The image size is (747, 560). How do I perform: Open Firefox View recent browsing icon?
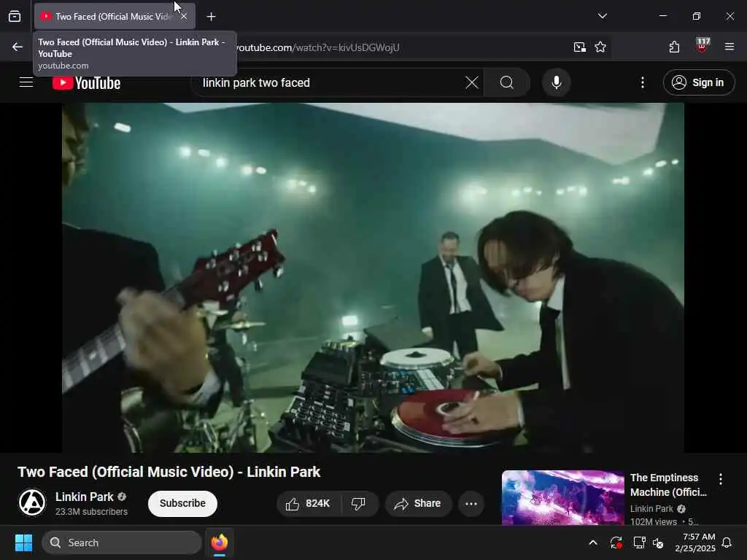[15, 17]
